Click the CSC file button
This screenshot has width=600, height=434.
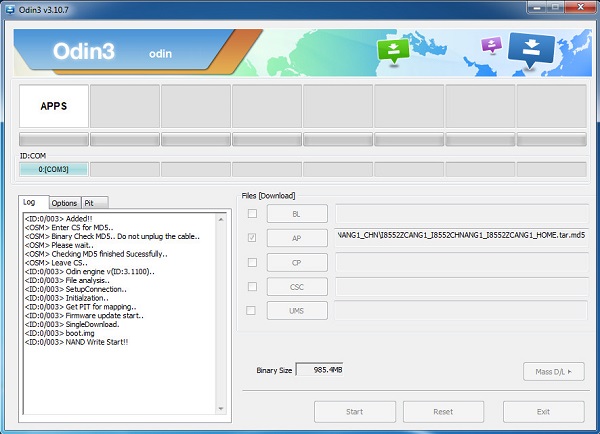coord(297,287)
